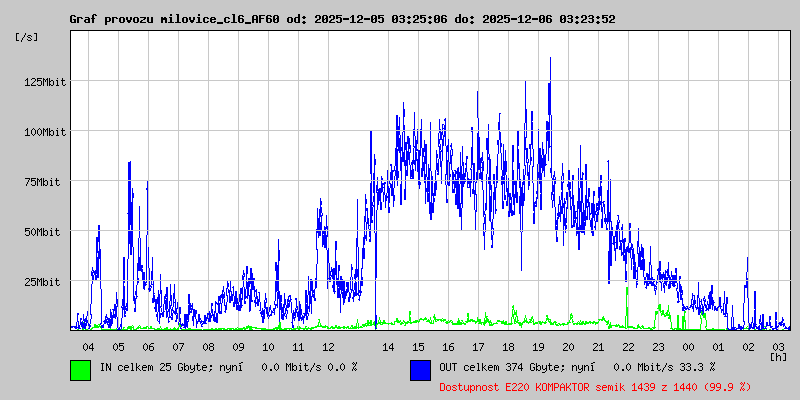
Task: Click the '[/s]' unit label at top left
Action: click(27, 37)
